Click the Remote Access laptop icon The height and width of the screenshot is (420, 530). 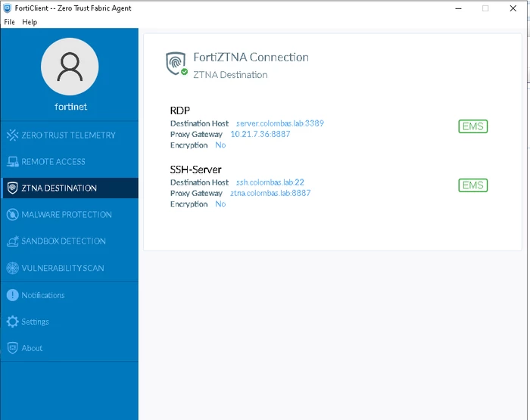point(13,162)
